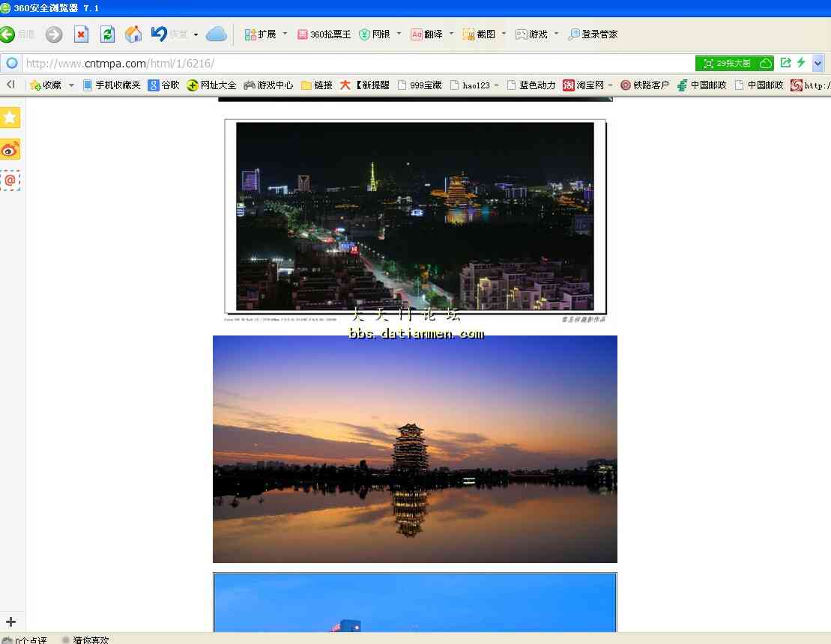Screen dimensions: 831x644
Task: Click the 登录管家 login manager button
Action: [x=593, y=34]
